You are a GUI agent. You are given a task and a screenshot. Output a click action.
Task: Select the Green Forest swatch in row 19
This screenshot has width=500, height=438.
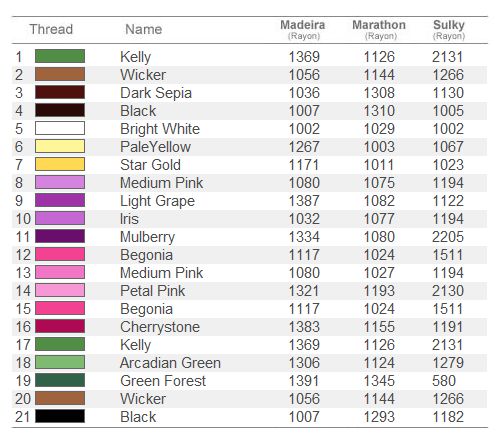[x=60, y=380]
